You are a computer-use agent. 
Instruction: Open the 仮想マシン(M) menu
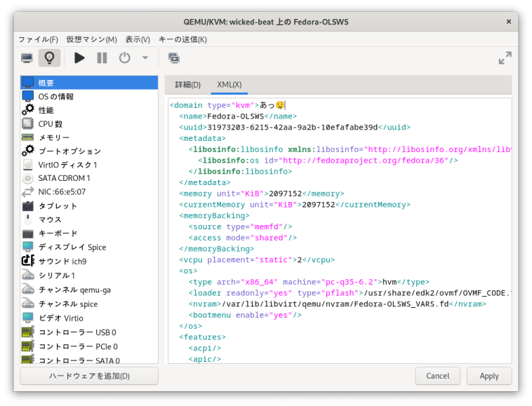(x=91, y=39)
